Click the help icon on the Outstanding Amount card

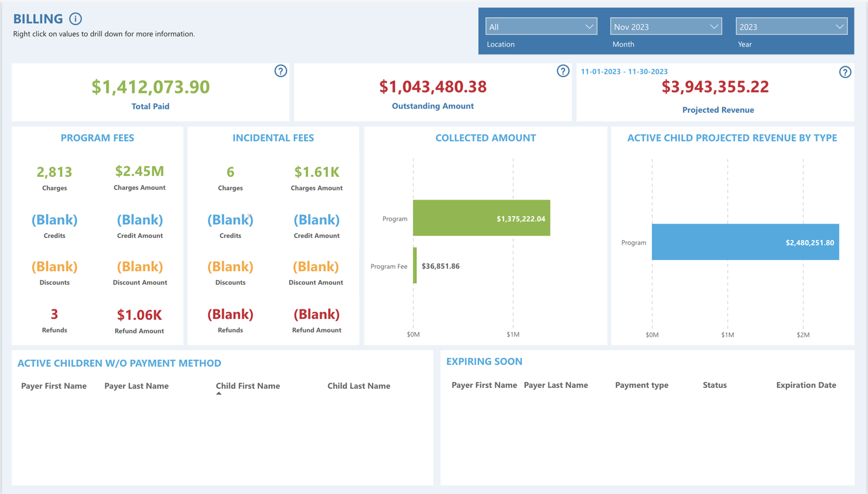click(563, 71)
